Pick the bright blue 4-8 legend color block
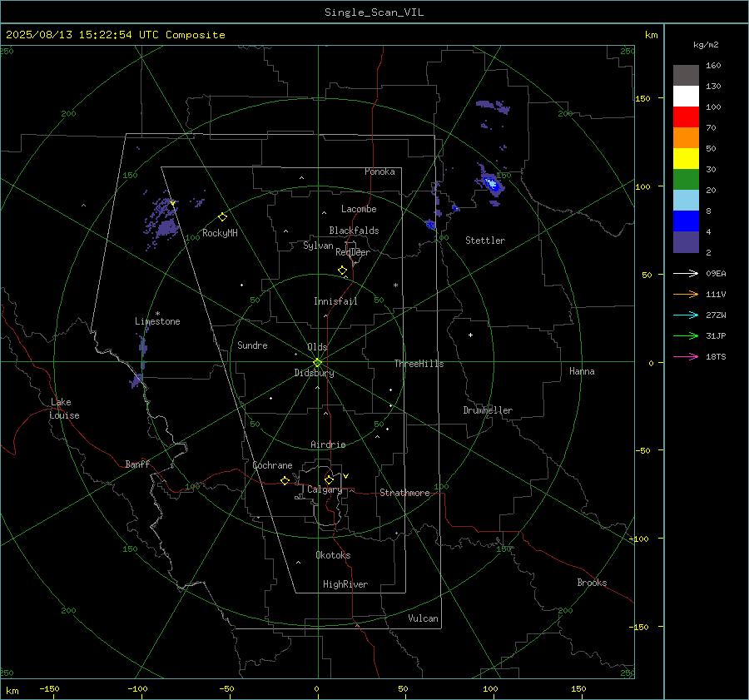 [686, 221]
